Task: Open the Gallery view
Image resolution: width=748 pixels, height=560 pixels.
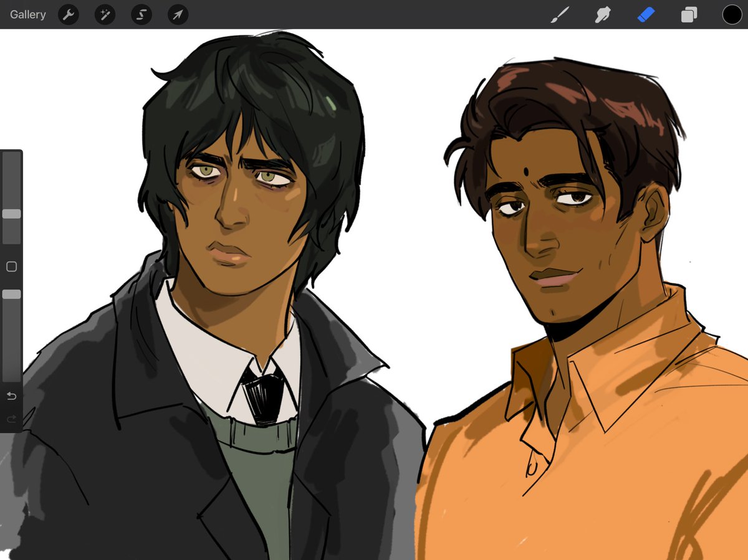Action: [28, 14]
